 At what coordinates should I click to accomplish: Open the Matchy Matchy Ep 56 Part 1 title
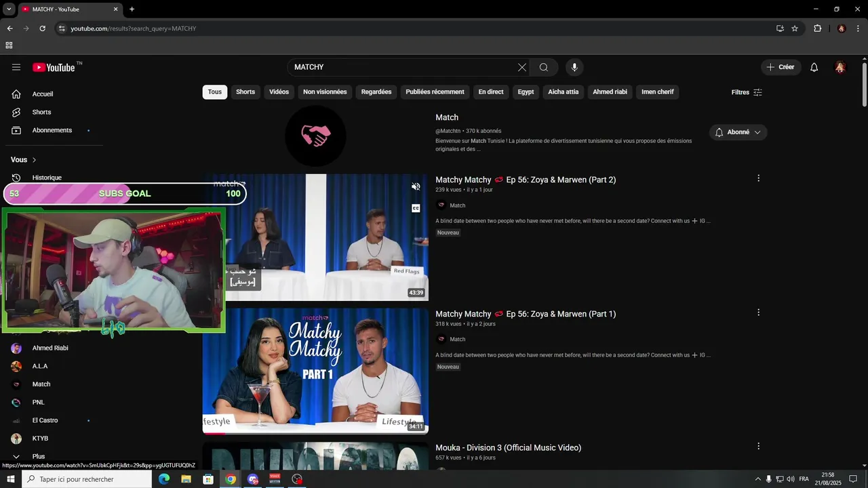pyautogui.click(x=526, y=314)
